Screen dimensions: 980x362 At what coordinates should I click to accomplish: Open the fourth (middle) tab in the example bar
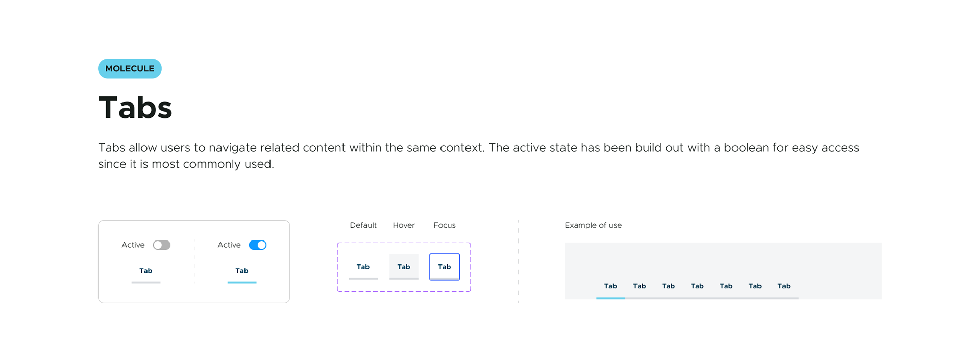pos(697,286)
